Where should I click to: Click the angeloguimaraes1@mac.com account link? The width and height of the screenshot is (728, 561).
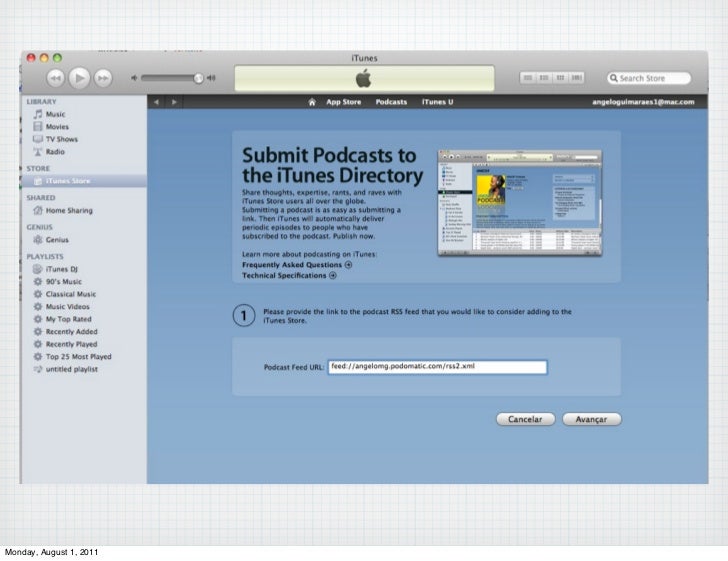[643, 102]
